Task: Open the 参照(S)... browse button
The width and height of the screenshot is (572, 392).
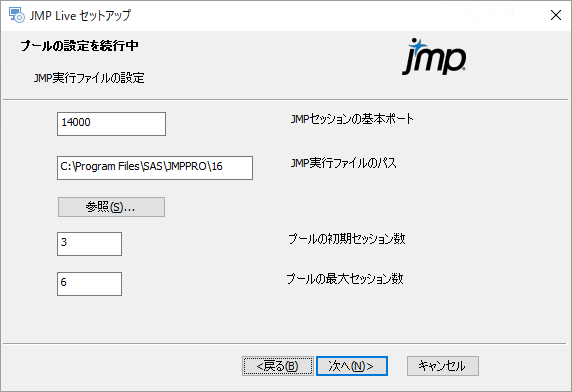Action: pyautogui.click(x=111, y=207)
